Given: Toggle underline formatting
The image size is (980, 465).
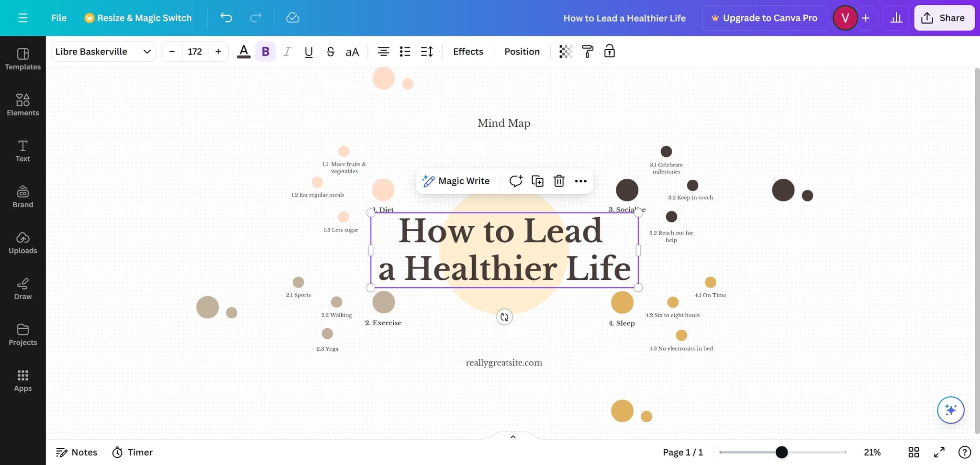Looking at the screenshot, I should tap(309, 51).
